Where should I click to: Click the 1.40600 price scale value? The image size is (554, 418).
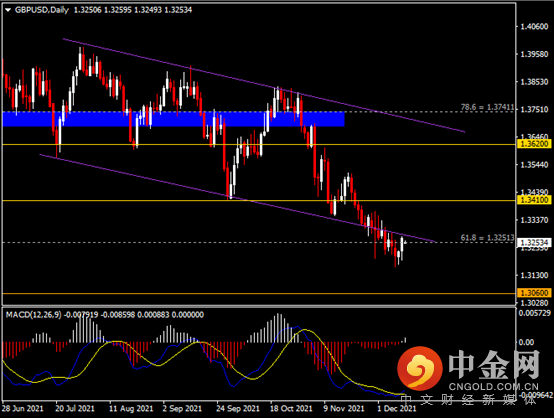534,27
